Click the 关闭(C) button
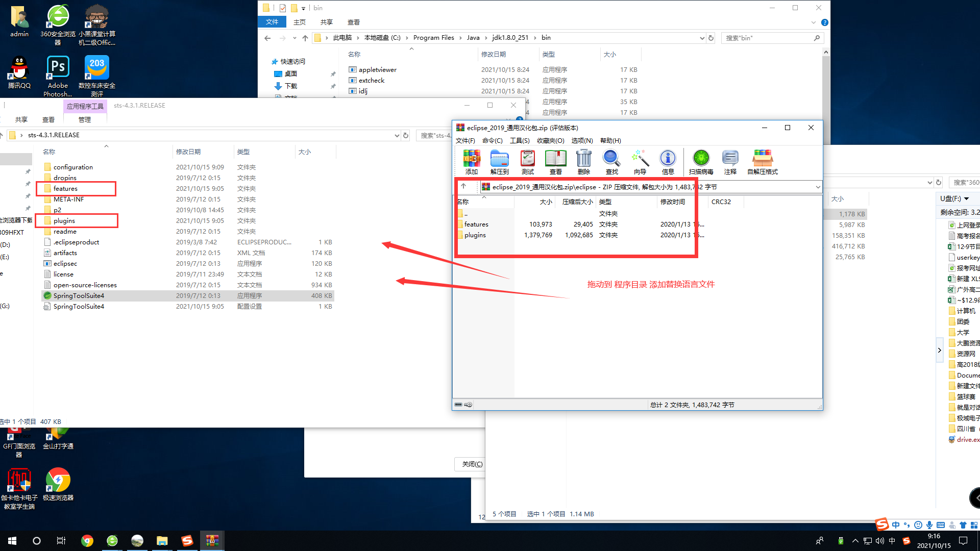Image resolution: width=980 pixels, height=551 pixels. [x=470, y=464]
